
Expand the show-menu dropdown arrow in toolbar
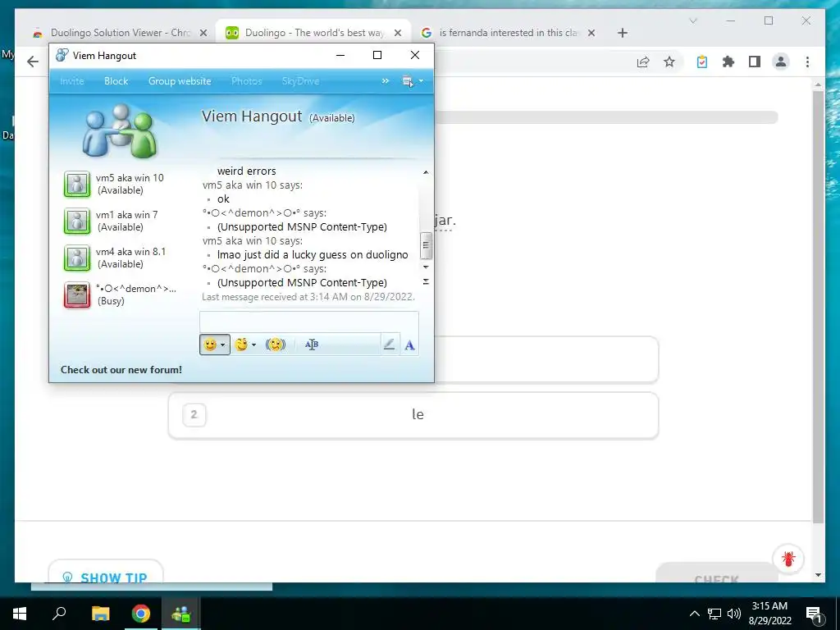point(421,81)
